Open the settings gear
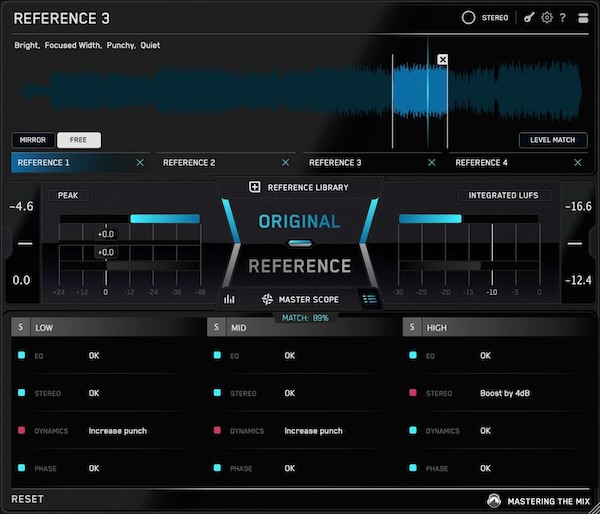 (x=547, y=18)
